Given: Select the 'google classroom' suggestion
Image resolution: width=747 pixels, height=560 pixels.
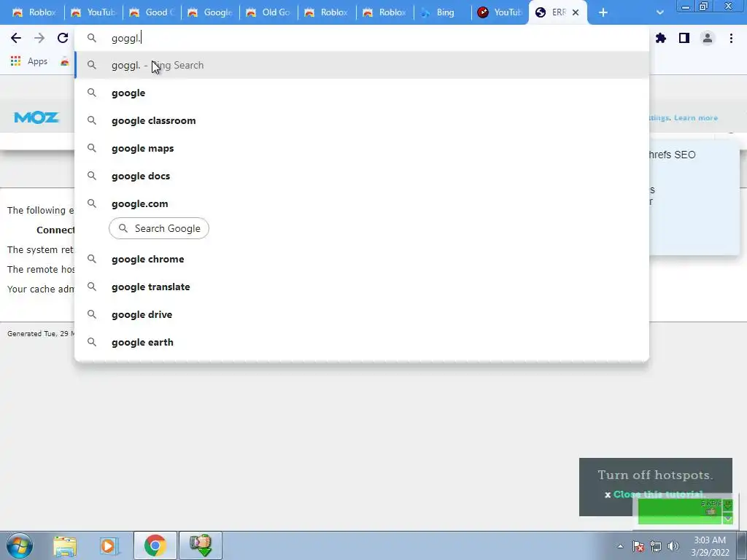Looking at the screenshot, I should pyautogui.click(x=362, y=120).
